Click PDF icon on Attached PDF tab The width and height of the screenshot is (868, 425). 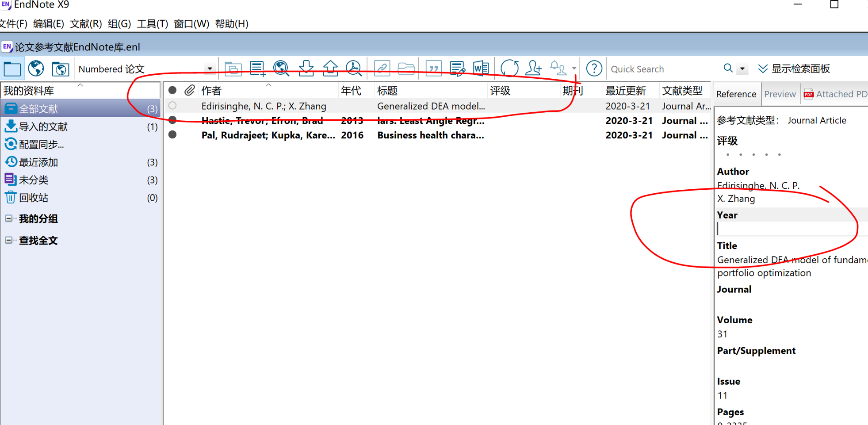pyautogui.click(x=808, y=94)
